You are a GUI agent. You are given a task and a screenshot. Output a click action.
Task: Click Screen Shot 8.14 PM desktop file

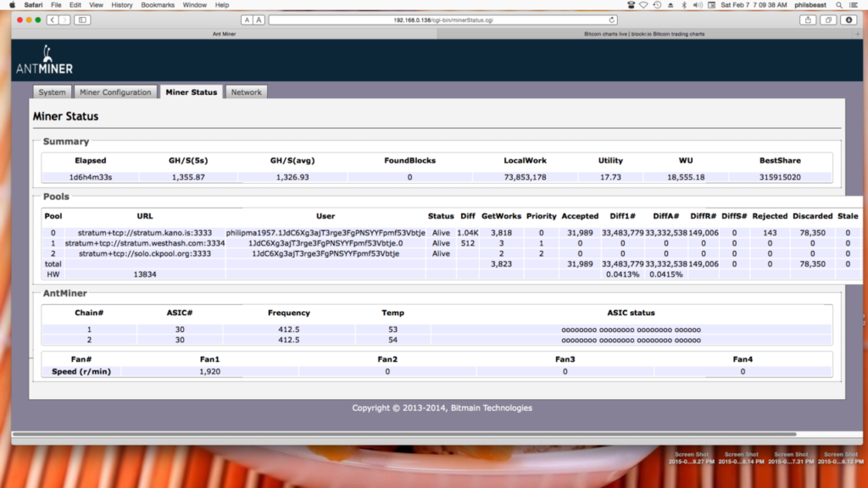(x=741, y=458)
